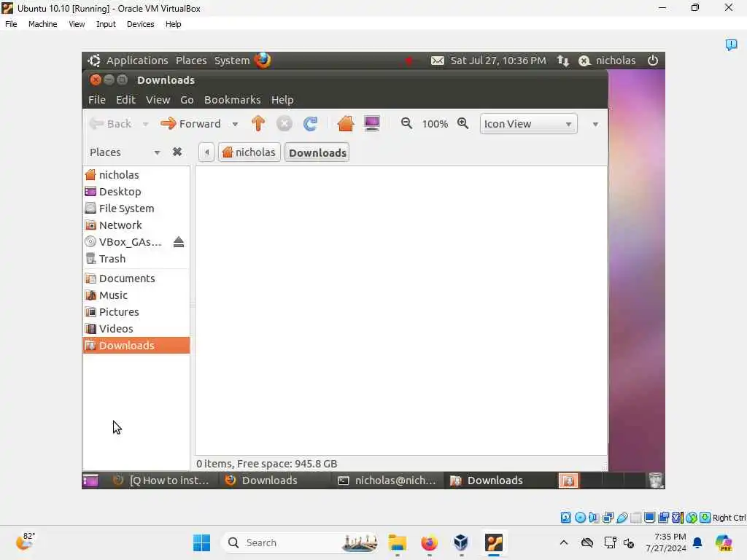
Task: Open the Trash icon in bottom panel
Action: [656, 481]
